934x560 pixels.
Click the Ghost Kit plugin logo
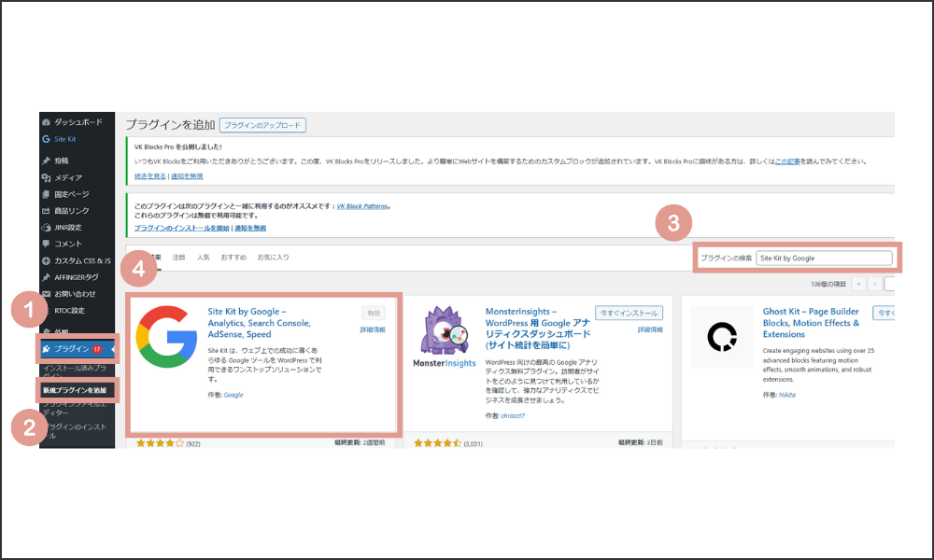722,337
